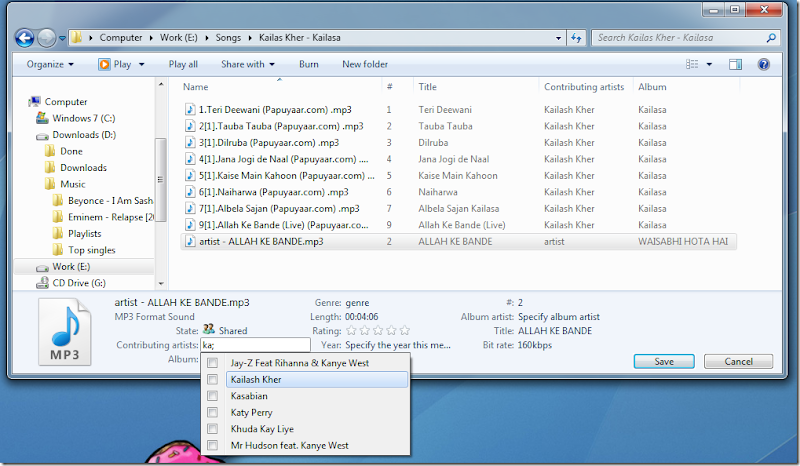Screen dimensions: 800x466
Task: Open recent pages dropdown beside navigation arrows
Action: [62, 38]
